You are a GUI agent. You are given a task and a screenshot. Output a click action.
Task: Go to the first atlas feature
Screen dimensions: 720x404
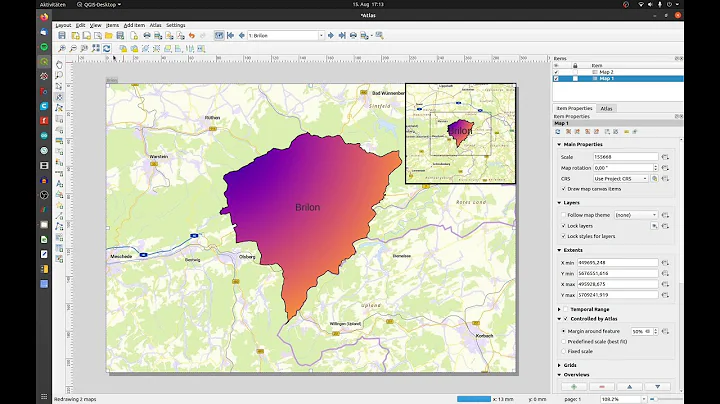tap(231, 35)
